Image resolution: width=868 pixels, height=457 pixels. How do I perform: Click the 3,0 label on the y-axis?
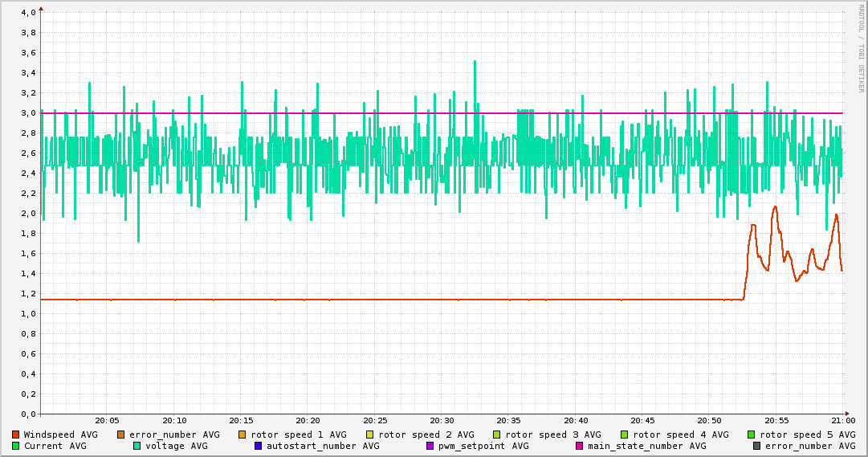[27, 113]
